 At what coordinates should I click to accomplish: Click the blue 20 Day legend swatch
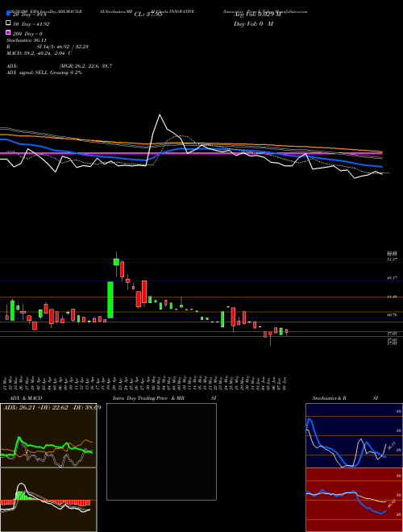coord(8,13)
